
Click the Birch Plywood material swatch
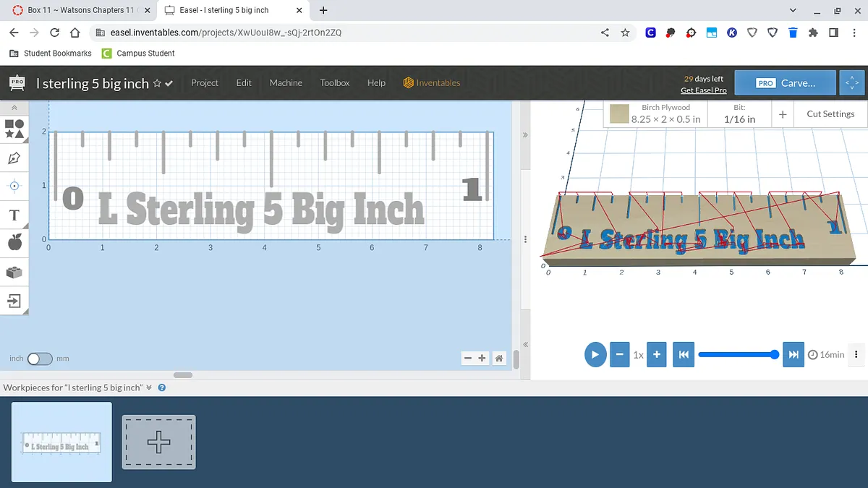(x=618, y=114)
